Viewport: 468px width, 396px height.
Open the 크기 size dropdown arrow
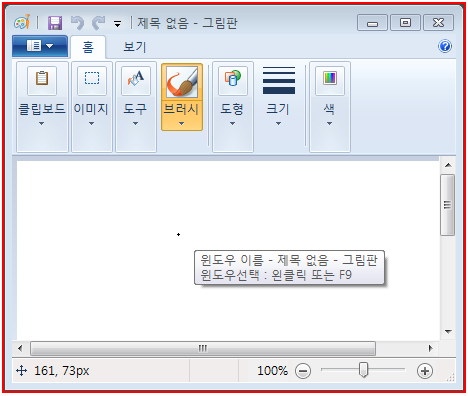tap(278, 123)
